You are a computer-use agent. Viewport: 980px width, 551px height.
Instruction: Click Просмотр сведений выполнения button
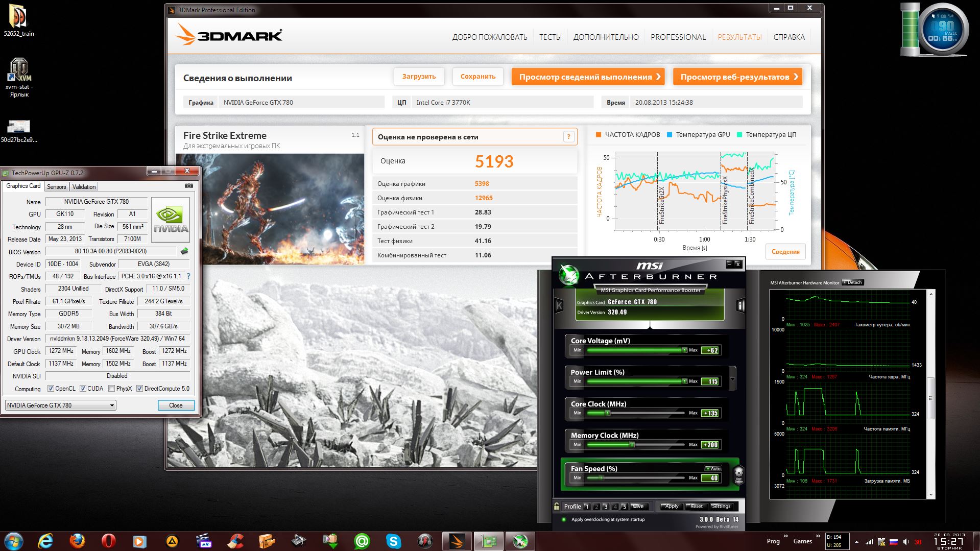588,77
